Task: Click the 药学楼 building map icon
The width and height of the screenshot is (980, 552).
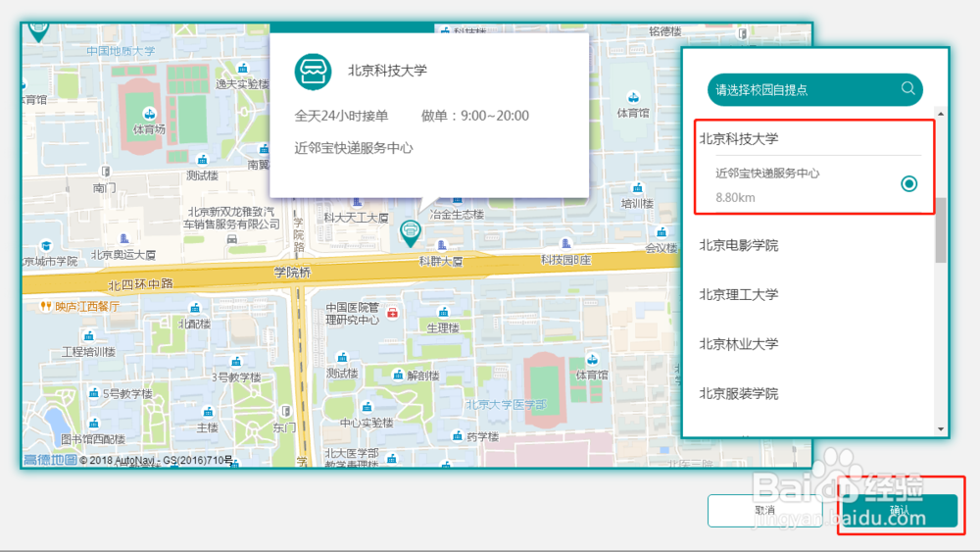Action: click(458, 435)
